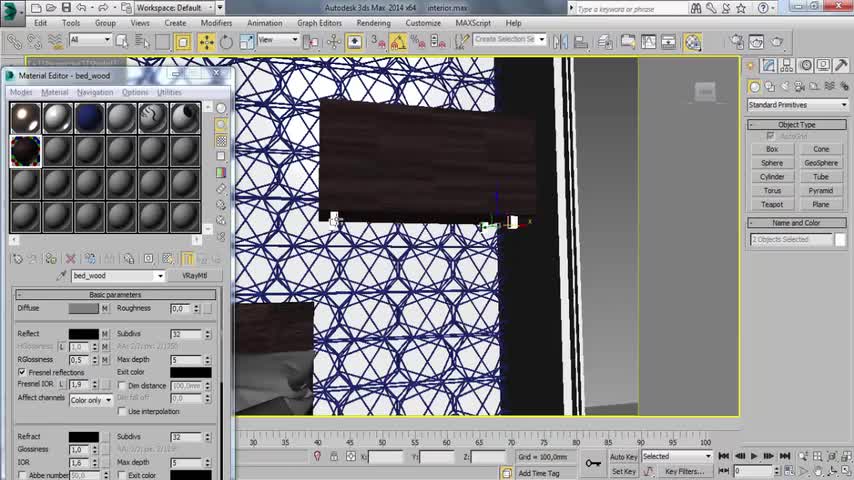Image resolution: width=854 pixels, height=480 pixels.
Task: Open the MAXScript menu
Action: tap(473, 23)
